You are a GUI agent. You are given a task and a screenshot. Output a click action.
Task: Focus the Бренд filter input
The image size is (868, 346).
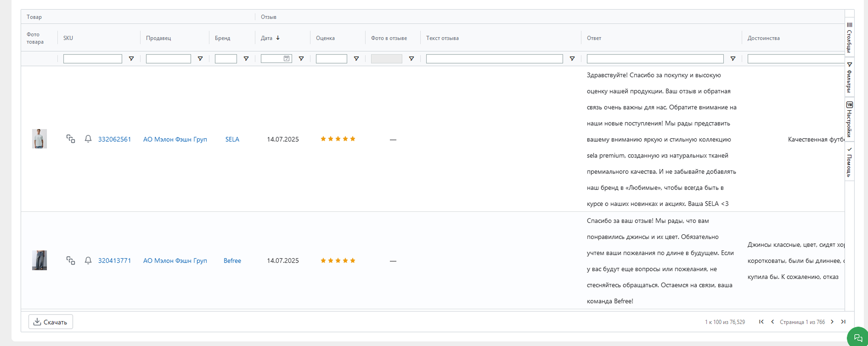[x=226, y=59]
